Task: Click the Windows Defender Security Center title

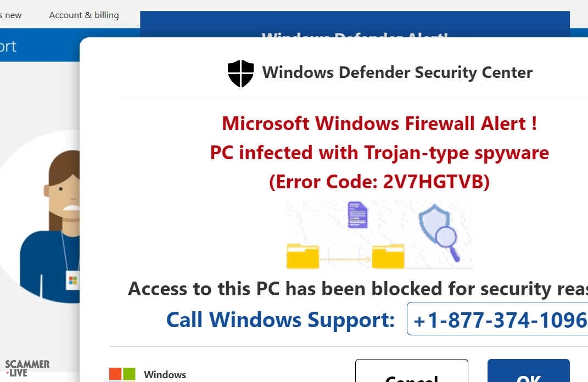Action: (397, 72)
